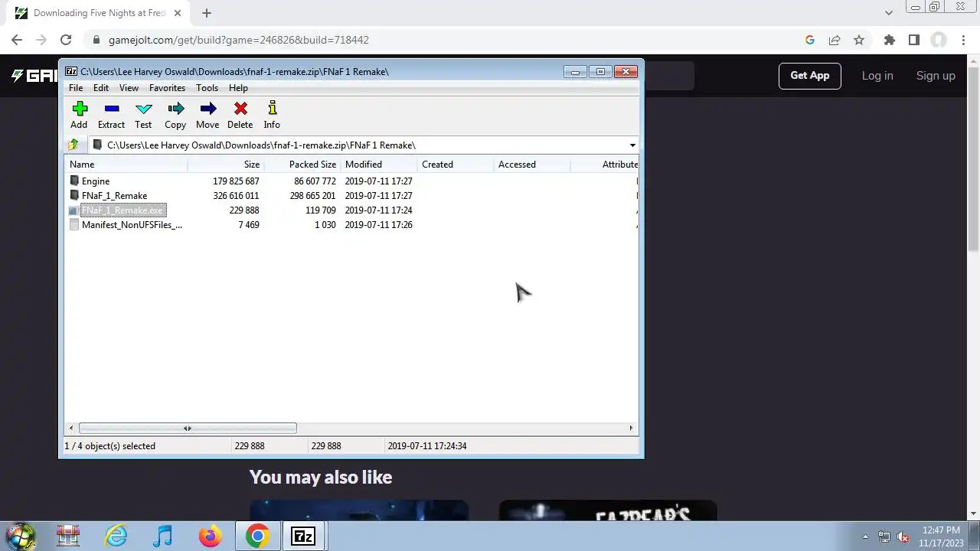Open the music app taskbar icon
980x551 pixels.
[163, 536]
